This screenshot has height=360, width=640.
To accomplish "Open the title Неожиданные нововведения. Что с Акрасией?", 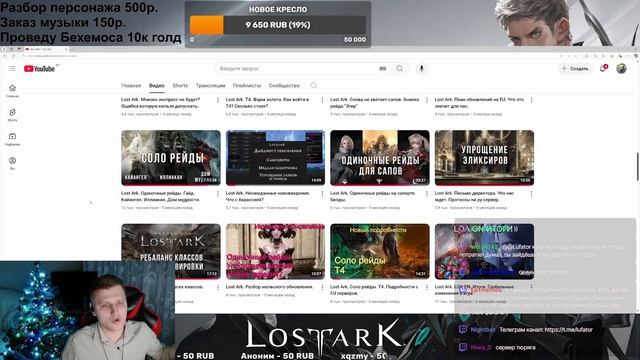I will (268, 196).
